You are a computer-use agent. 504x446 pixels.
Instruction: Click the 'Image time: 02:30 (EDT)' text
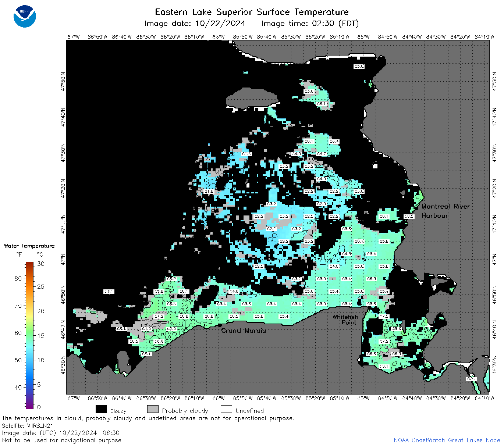click(310, 24)
